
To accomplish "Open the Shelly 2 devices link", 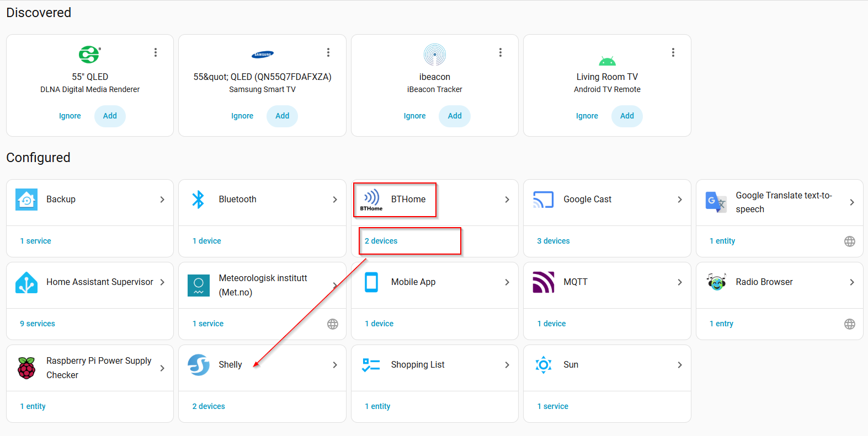I will pyautogui.click(x=209, y=406).
